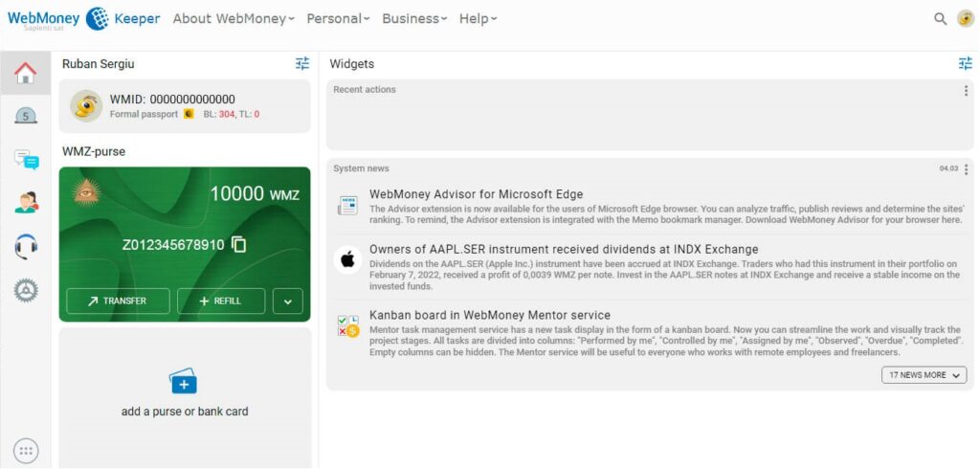980x469 pixels.
Task: Click the Formal passport badge icon
Action: click(189, 115)
